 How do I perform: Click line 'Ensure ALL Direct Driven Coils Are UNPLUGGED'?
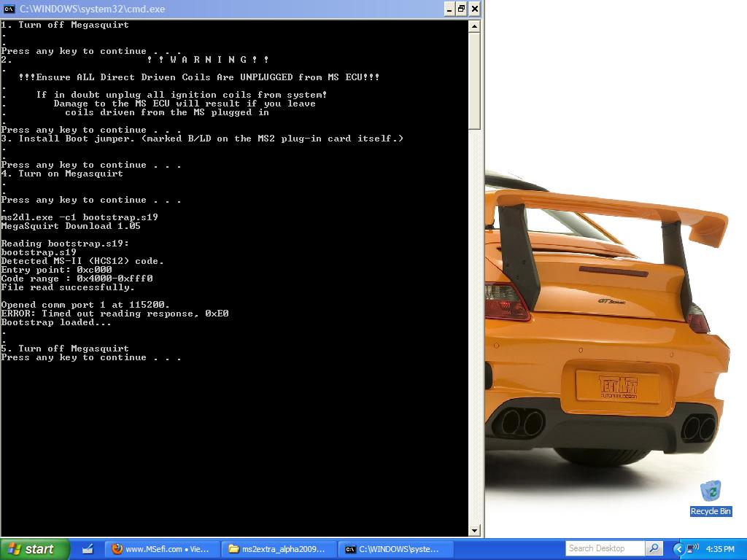point(199,77)
